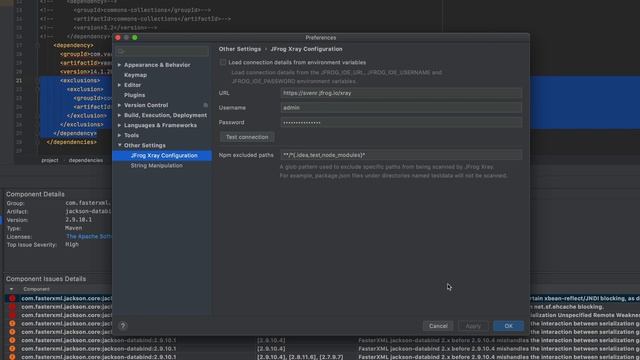640x360 pixels.
Task: Click the Component column header
Action: pyautogui.click(x=36, y=289)
